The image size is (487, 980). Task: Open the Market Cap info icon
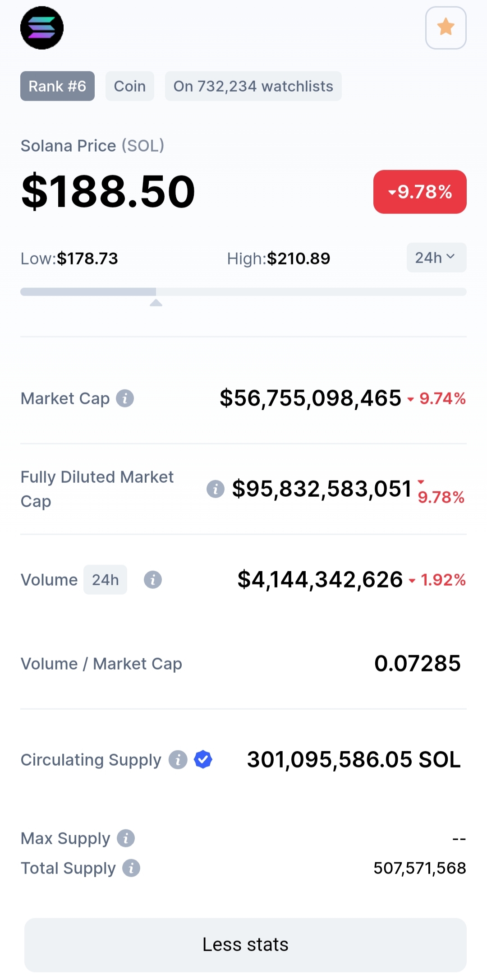(x=125, y=398)
